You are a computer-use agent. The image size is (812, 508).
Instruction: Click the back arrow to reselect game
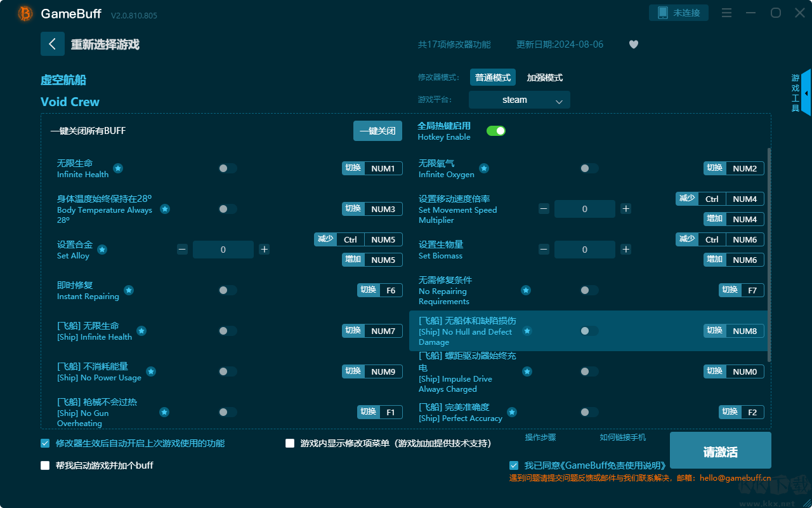click(53, 44)
